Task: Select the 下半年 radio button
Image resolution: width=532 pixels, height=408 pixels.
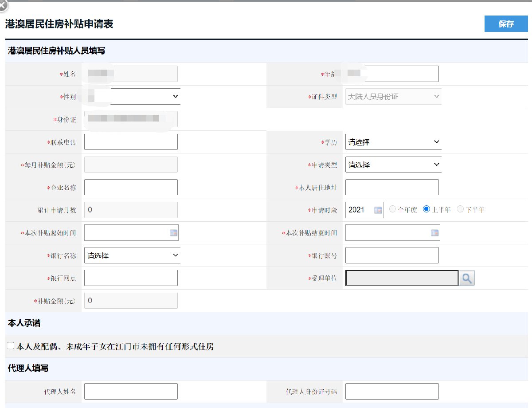Action: [x=460, y=209]
